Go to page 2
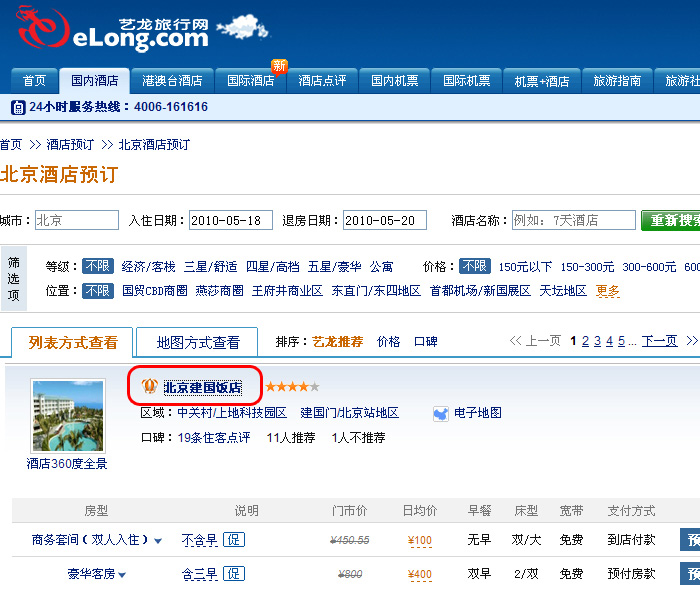Screen dimensions: 700x590 click(x=586, y=341)
